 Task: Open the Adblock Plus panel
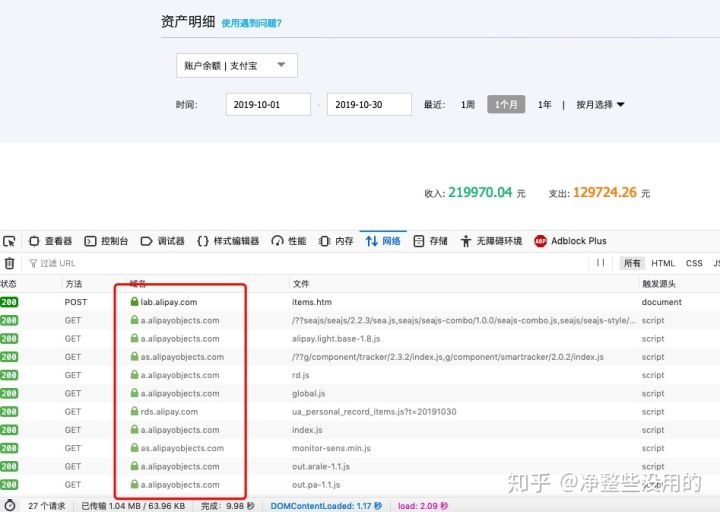(x=570, y=241)
